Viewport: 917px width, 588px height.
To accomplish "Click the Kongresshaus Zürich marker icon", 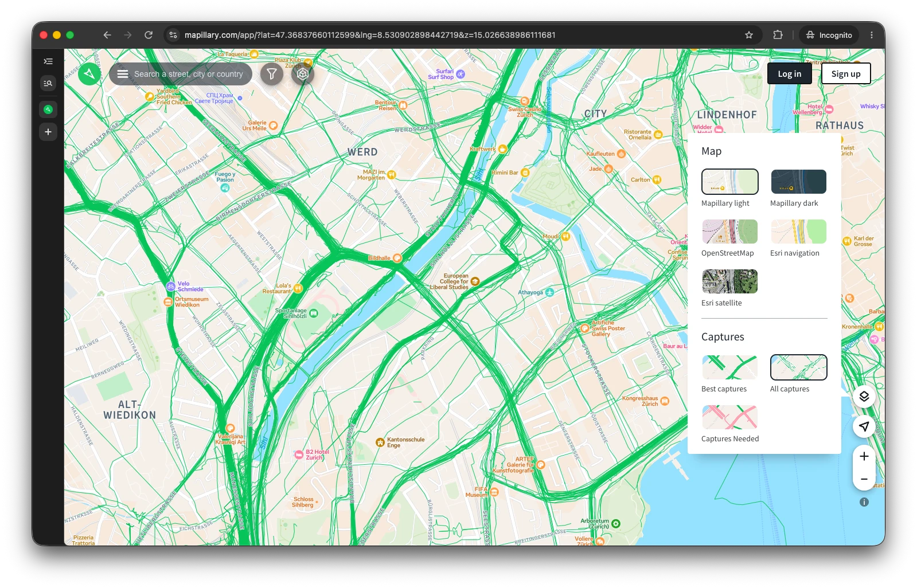I will point(665,401).
